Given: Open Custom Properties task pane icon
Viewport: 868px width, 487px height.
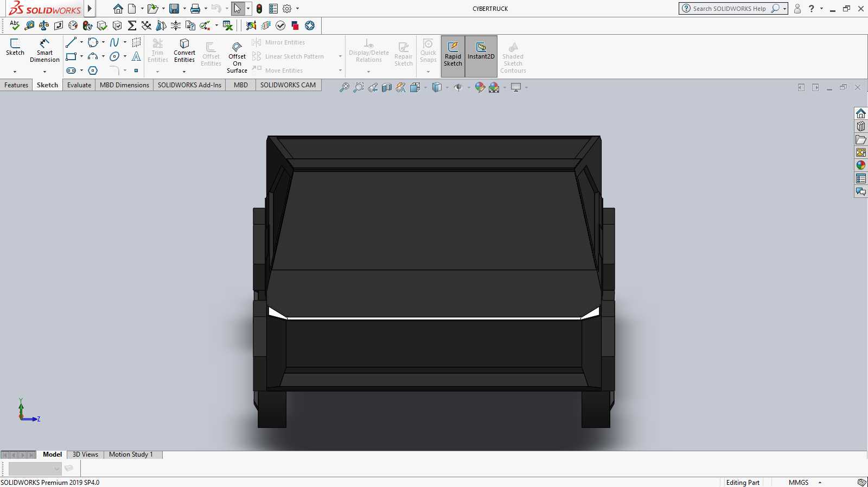Looking at the screenshot, I should click(861, 178).
